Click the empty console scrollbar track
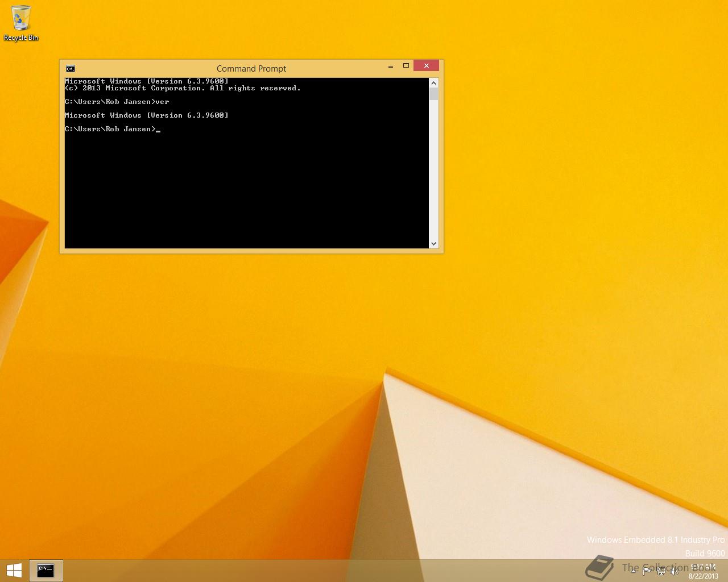 433,171
